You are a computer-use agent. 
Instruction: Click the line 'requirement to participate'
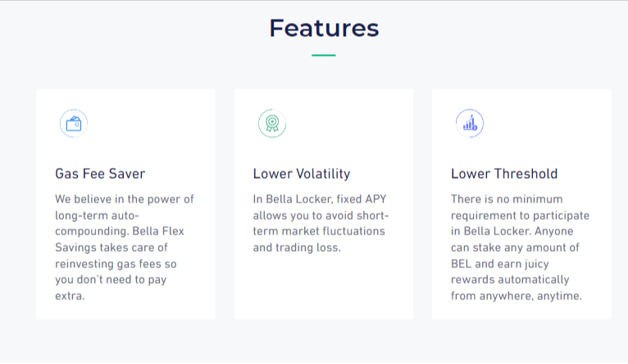point(520,216)
